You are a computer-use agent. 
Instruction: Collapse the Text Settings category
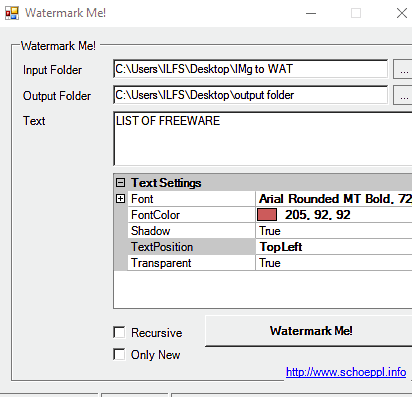tap(120, 183)
